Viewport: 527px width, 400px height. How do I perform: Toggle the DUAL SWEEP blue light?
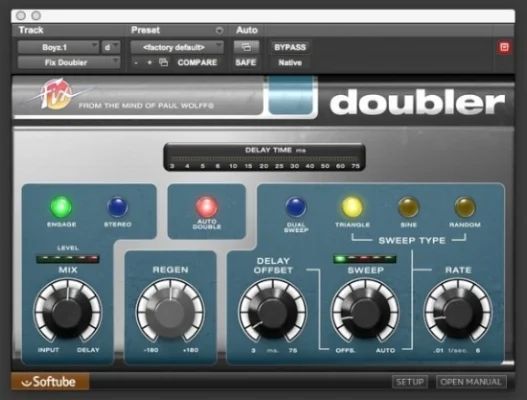point(296,207)
